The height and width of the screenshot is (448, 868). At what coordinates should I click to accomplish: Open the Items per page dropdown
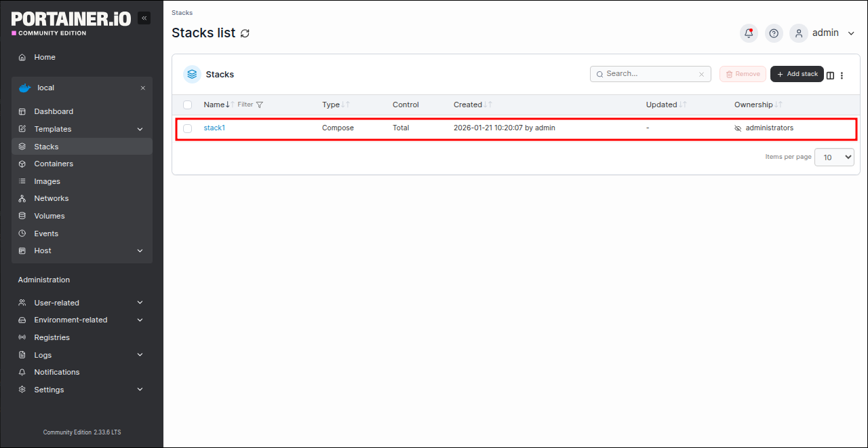[833, 157]
